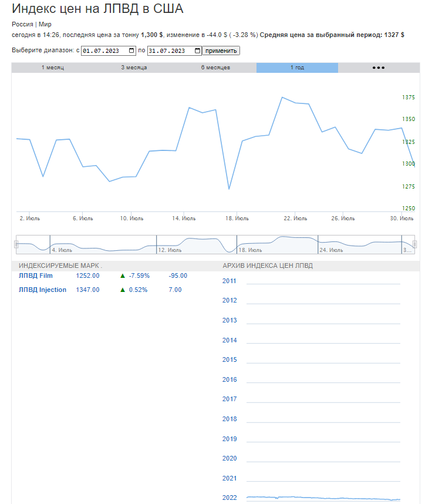Open the 2012 archive year
This screenshot has width=432, height=504.
[x=230, y=301]
